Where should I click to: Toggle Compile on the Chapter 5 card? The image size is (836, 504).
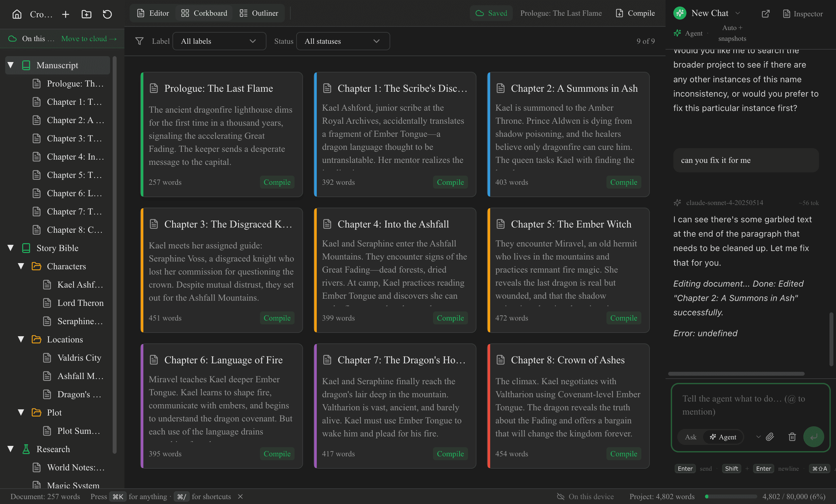coord(624,318)
